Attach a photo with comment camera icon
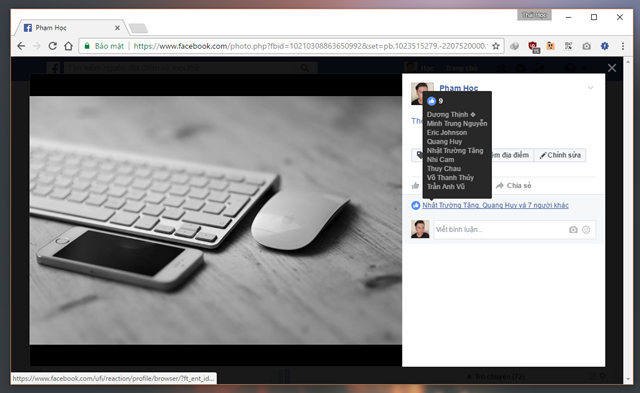Viewport: 640px width, 393px height. 573,230
